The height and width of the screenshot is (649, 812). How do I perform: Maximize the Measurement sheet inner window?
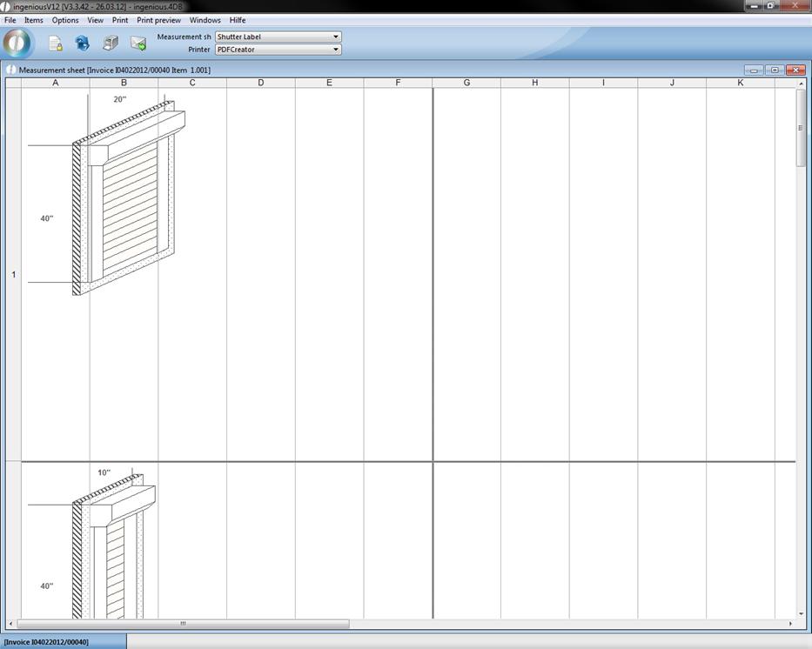[x=775, y=70]
